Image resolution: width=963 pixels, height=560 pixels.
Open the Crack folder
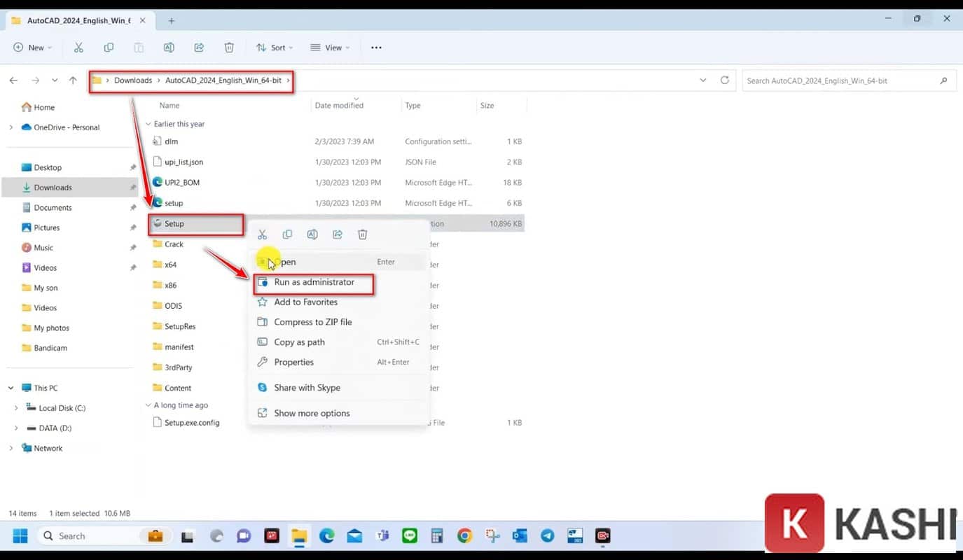174,244
